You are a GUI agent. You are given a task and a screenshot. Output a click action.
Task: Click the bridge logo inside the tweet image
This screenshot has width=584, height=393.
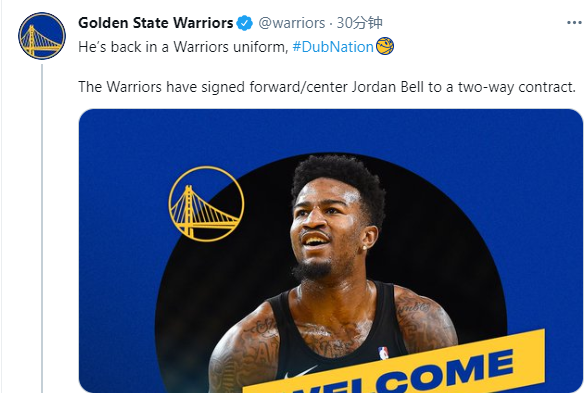(x=206, y=204)
